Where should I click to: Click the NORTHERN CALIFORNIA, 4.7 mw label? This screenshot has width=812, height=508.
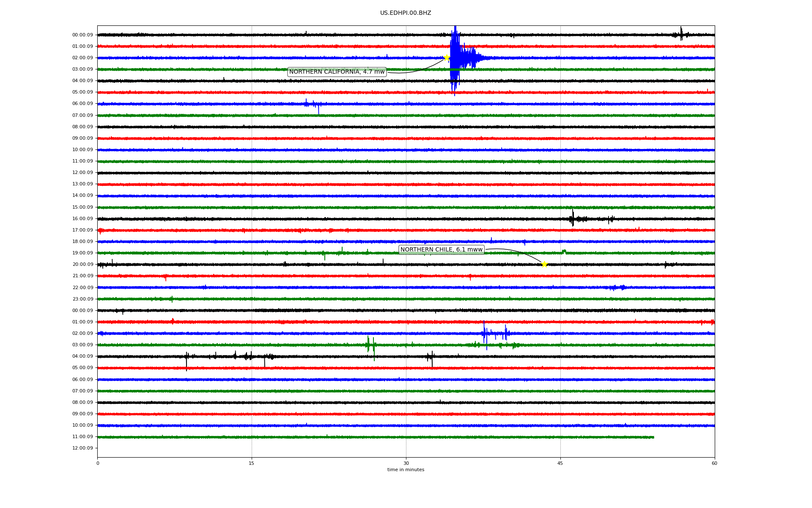[x=337, y=72]
